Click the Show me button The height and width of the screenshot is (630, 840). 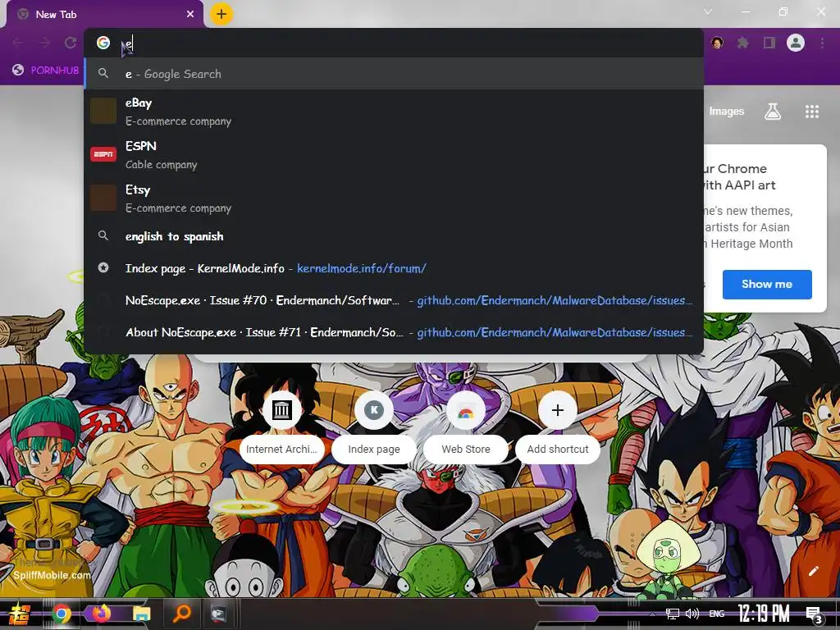[767, 285]
